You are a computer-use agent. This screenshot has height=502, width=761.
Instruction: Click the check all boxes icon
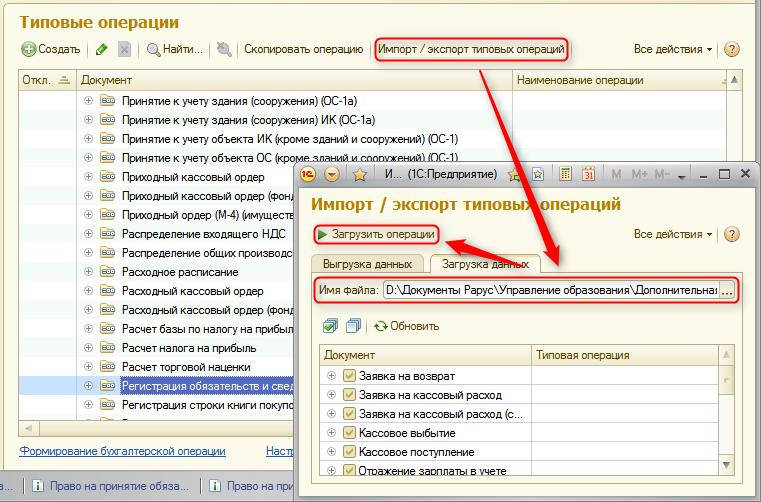coord(330,326)
